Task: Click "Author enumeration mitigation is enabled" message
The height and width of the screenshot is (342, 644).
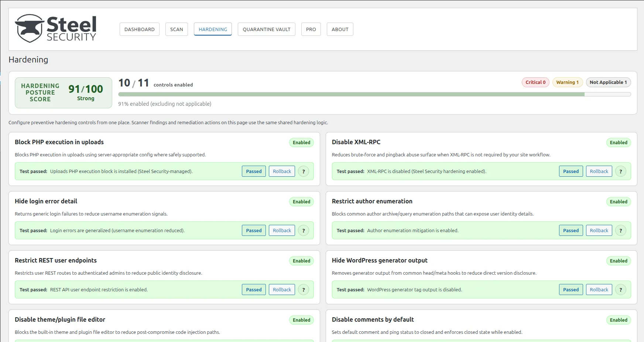Action: [413, 230]
